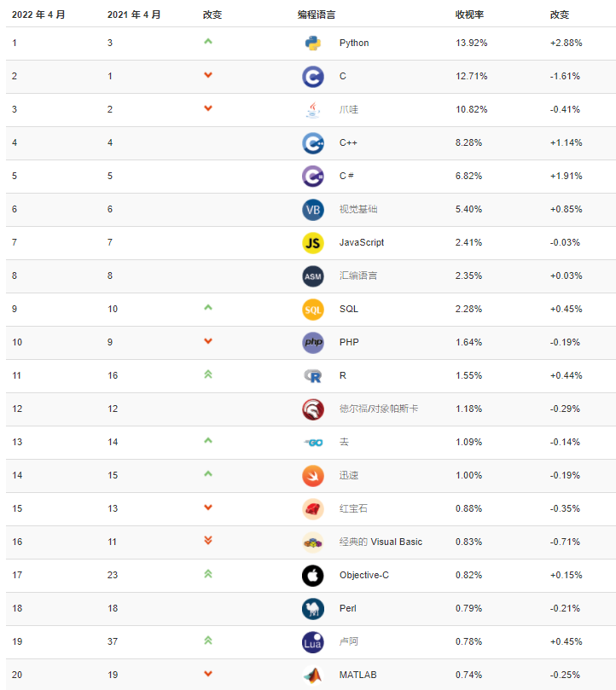Click the JavaScript language name
Screen dimensions: 616x690
click(362, 242)
